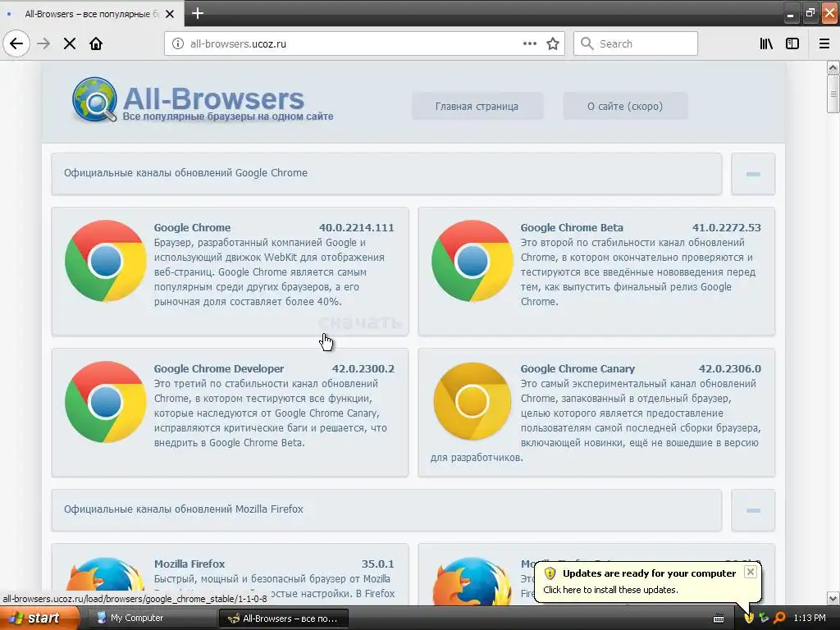Open the Library bookshelf icon
Image resolution: width=840 pixels, height=630 pixels.
coord(766,43)
